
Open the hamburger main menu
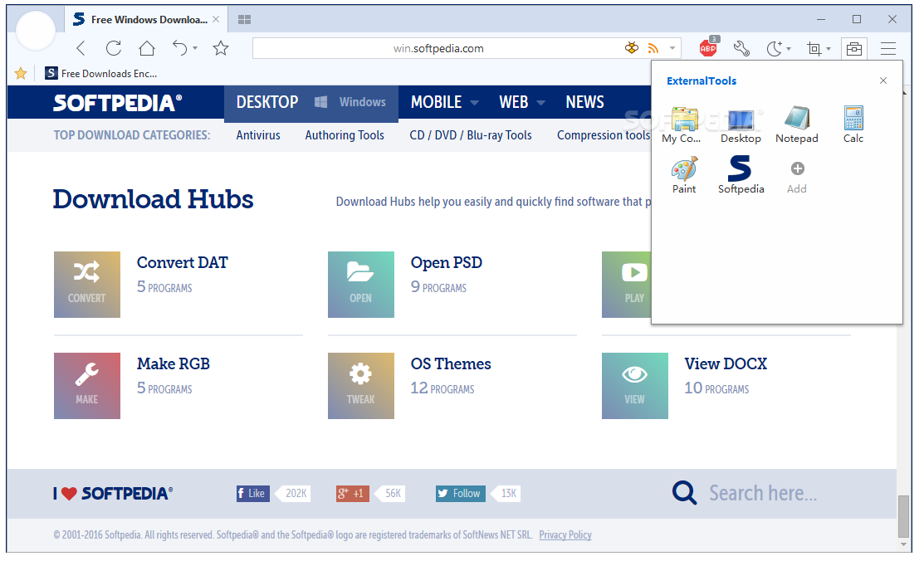888,48
